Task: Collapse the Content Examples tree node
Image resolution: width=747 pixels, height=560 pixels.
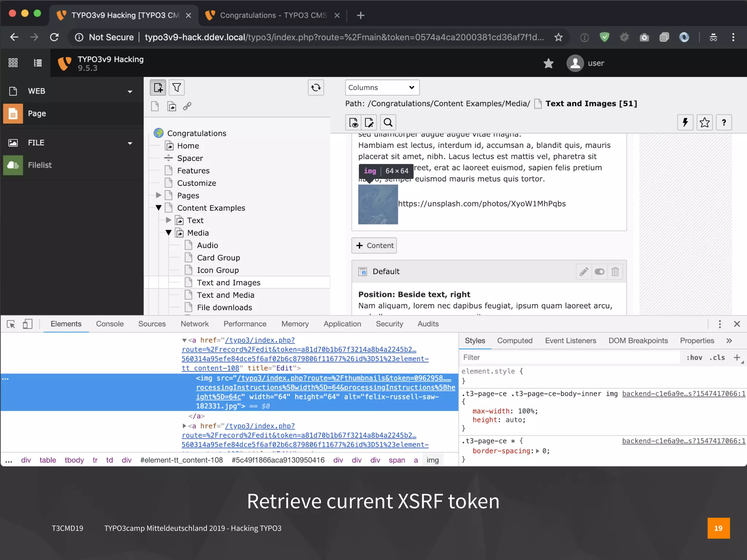Action: point(159,208)
